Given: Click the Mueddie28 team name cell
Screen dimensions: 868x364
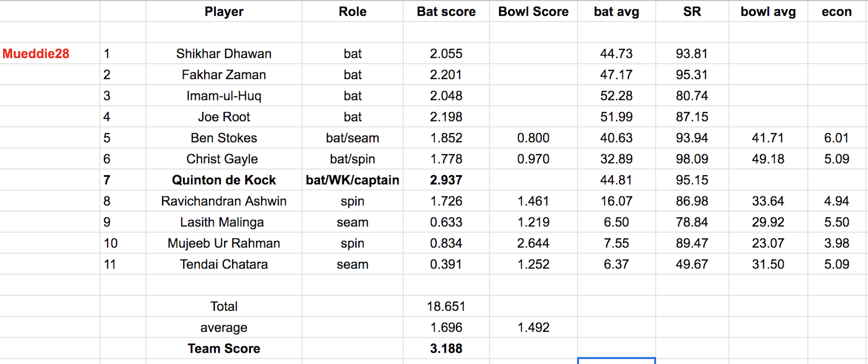Looking at the screenshot, I should [x=36, y=54].
